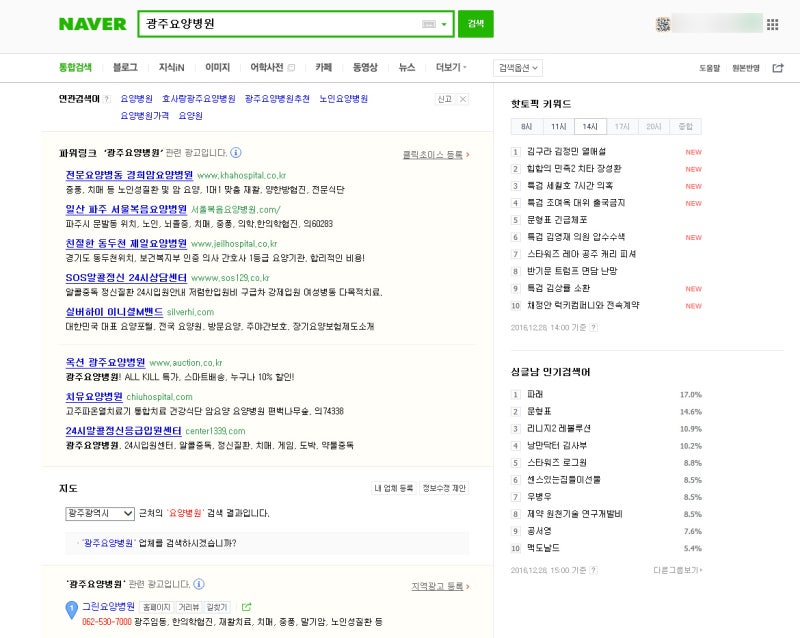The height and width of the screenshot is (638, 800).
Task: Click the map pin marker for 그린요양병원
Action: 71,610
